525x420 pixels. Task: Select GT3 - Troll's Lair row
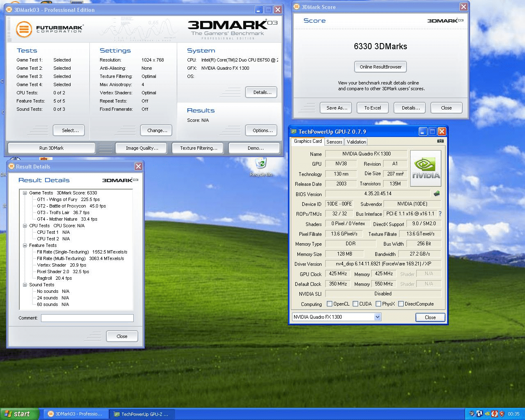tap(63, 212)
